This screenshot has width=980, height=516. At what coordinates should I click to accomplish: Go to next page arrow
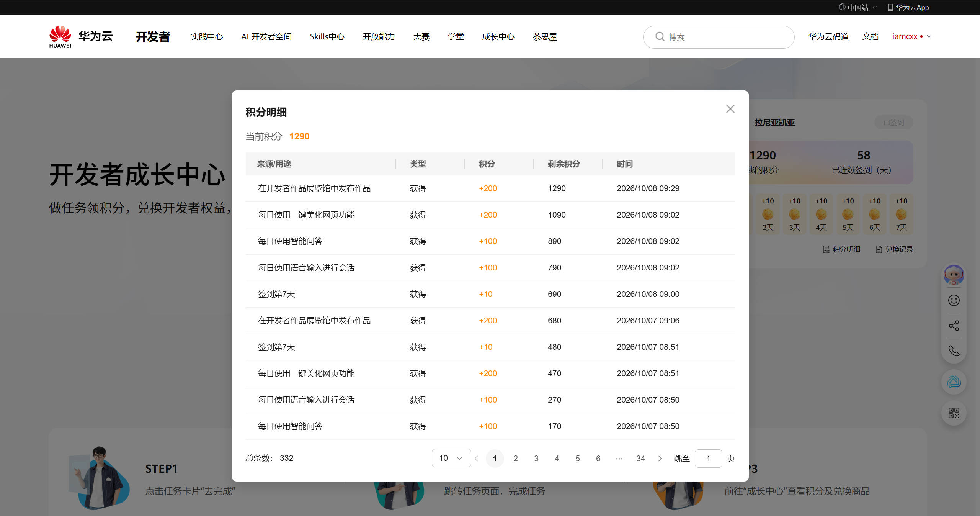[x=660, y=459]
